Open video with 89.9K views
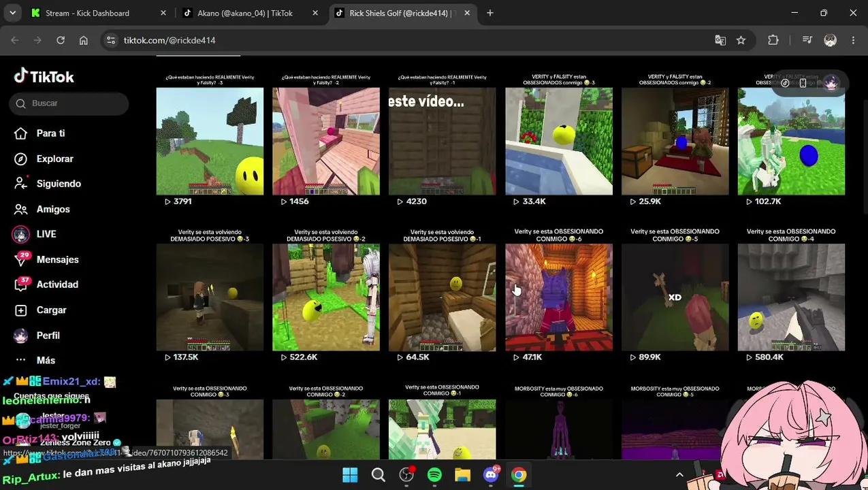Viewport: 868px width, 490px height. (x=675, y=297)
